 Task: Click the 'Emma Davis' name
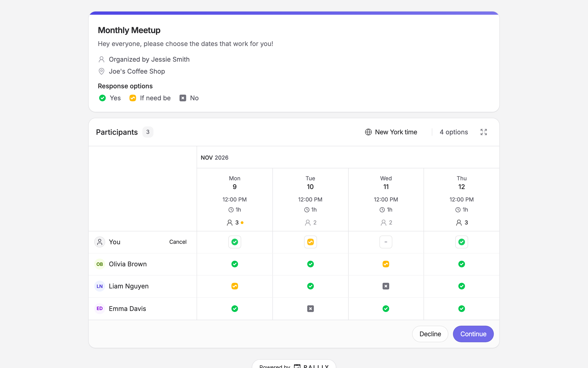tap(127, 309)
